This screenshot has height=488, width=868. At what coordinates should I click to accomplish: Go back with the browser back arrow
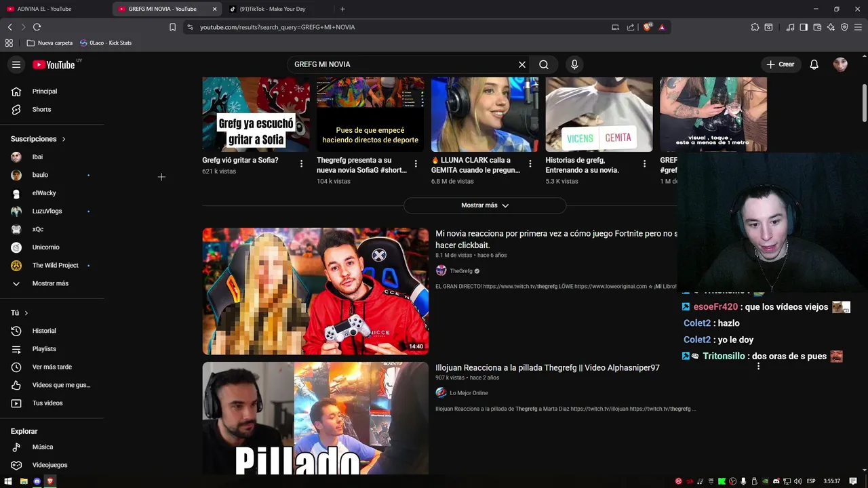tap(9, 27)
